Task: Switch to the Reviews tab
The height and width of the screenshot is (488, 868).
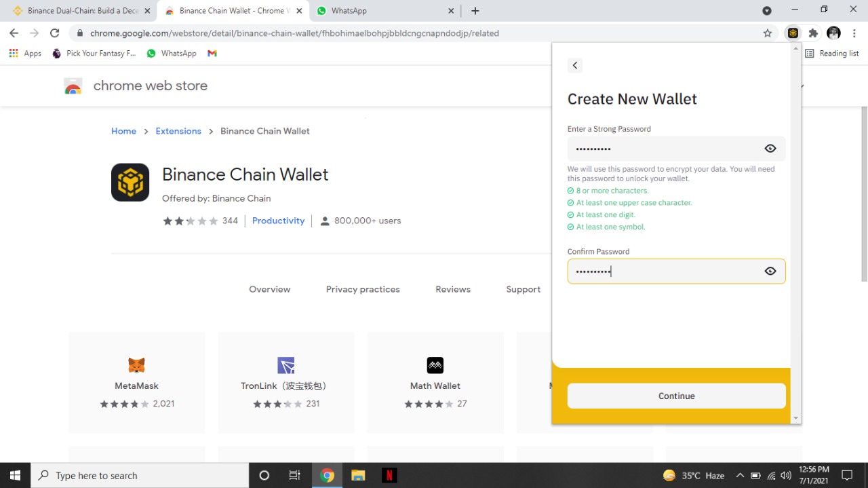Action: coord(453,289)
